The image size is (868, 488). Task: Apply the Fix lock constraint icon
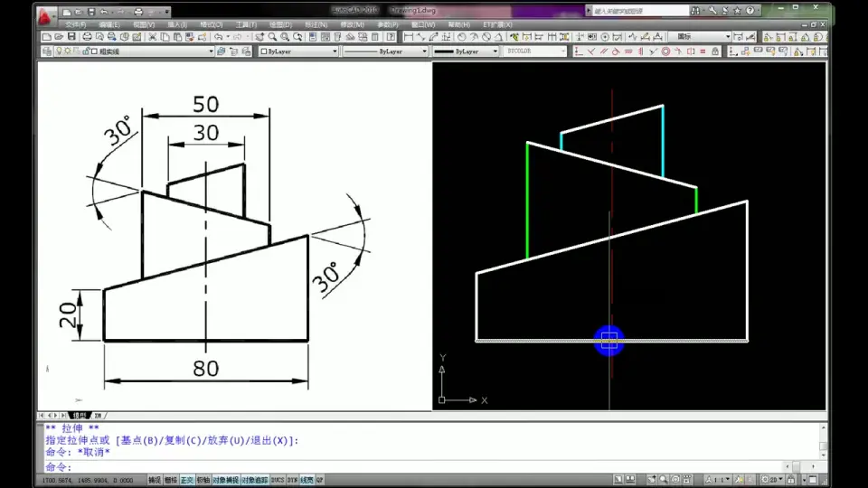click(715, 52)
